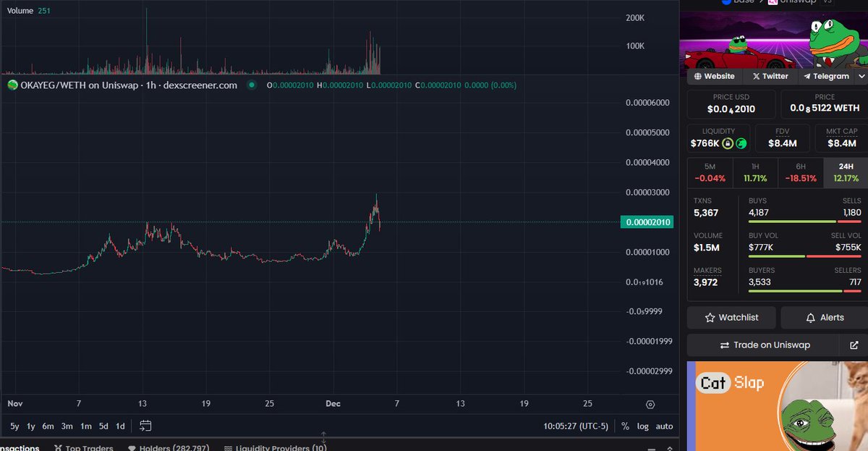The image size is (868, 451).
Task: Open the Telegram link
Action: click(x=826, y=76)
